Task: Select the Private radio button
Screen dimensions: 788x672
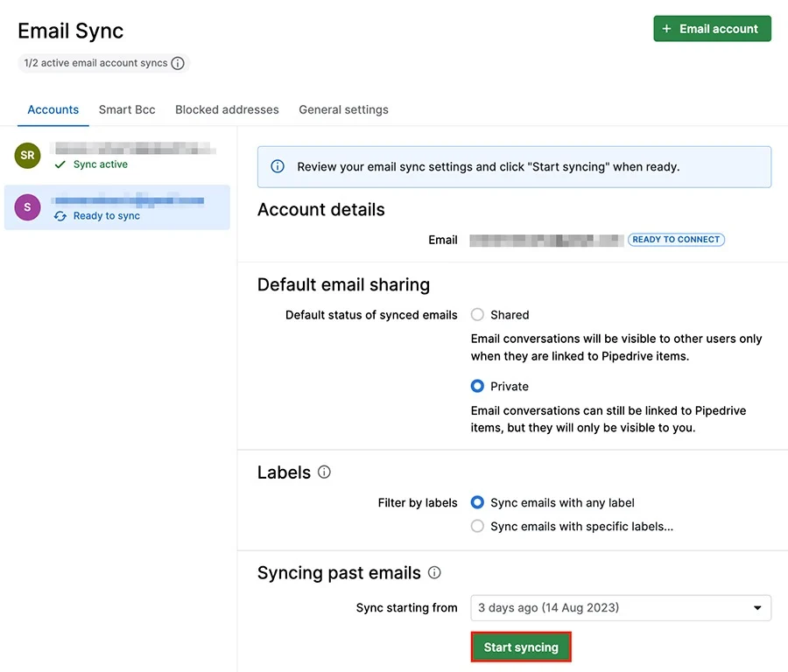Action: pos(477,386)
